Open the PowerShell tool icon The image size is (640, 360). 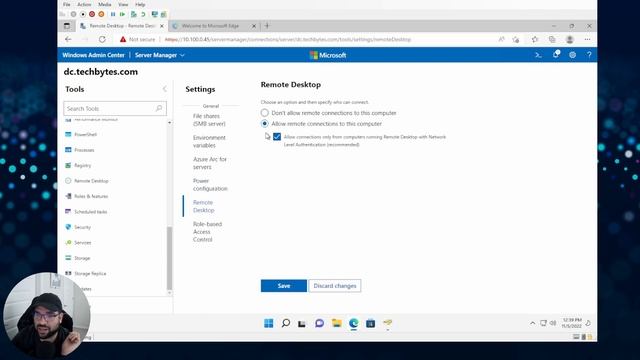pyautogui.click(x=68, y=134)
